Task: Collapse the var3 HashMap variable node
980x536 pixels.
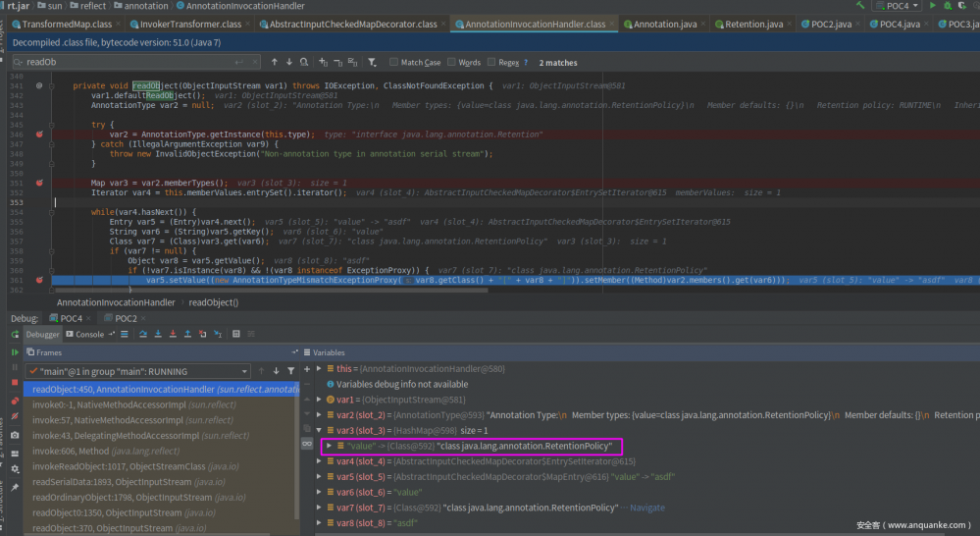Action: (319, 430)
